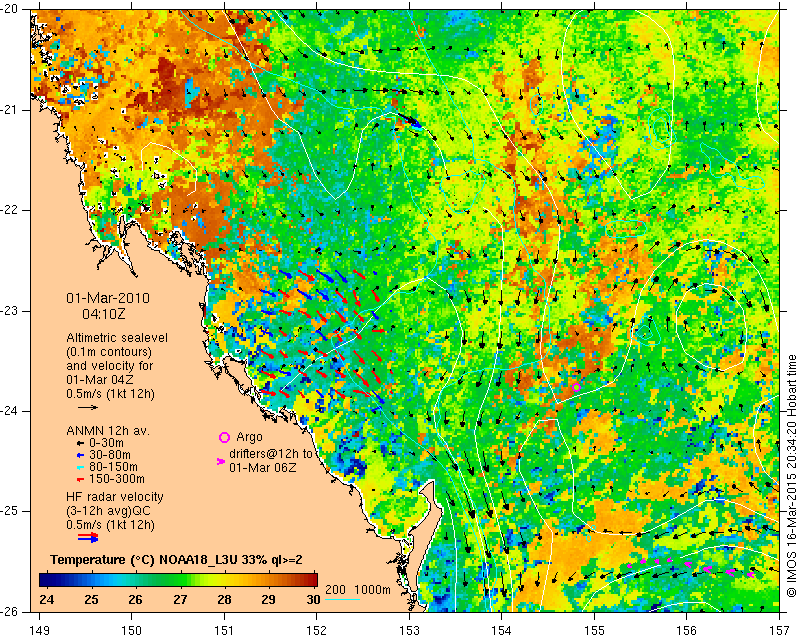Click the '(3-12h avg)QC' text
This screenshot has height=640, width=800.
[x=108, y=511]
